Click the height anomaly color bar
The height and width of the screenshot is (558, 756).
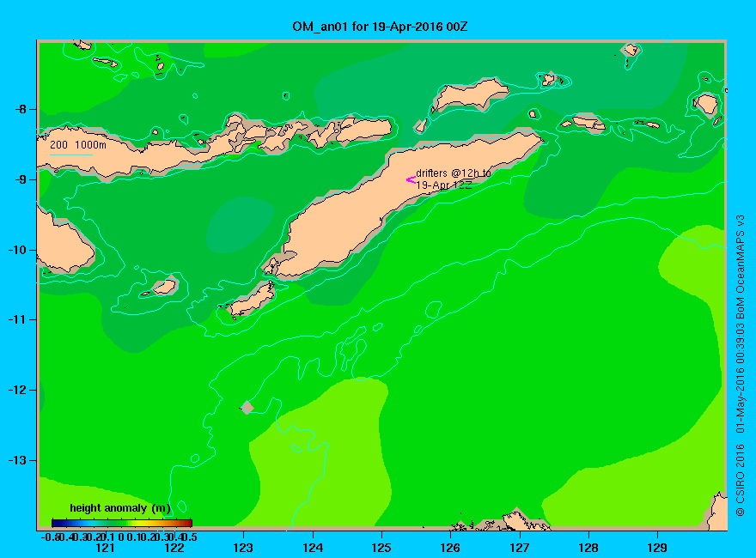(x=122, y=523)
